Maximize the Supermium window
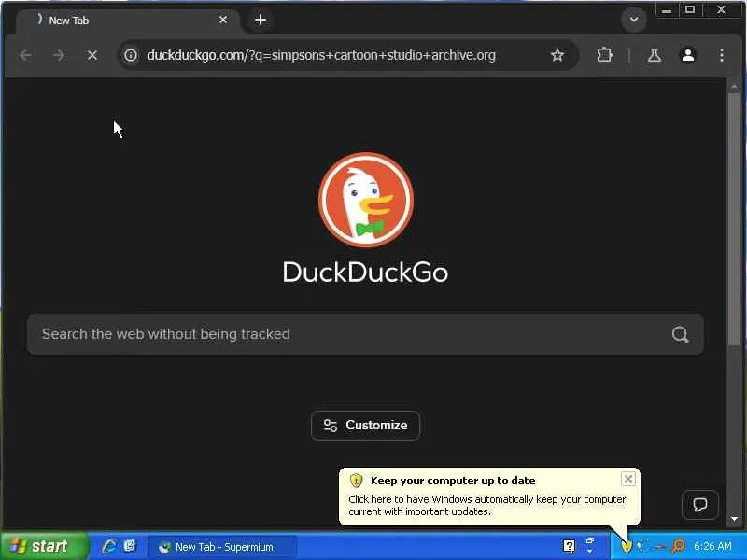The width and height of the screenshot is (747, 560). coord(690,10)
